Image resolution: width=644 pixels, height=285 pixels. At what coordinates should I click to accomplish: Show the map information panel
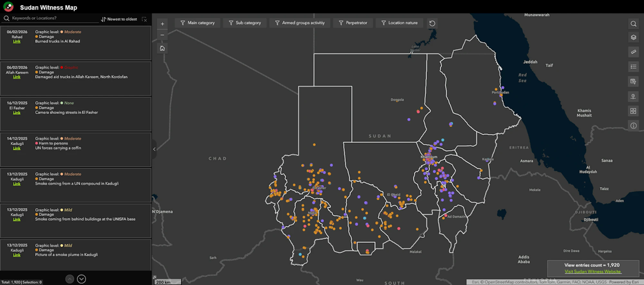(x=633, y=126)
